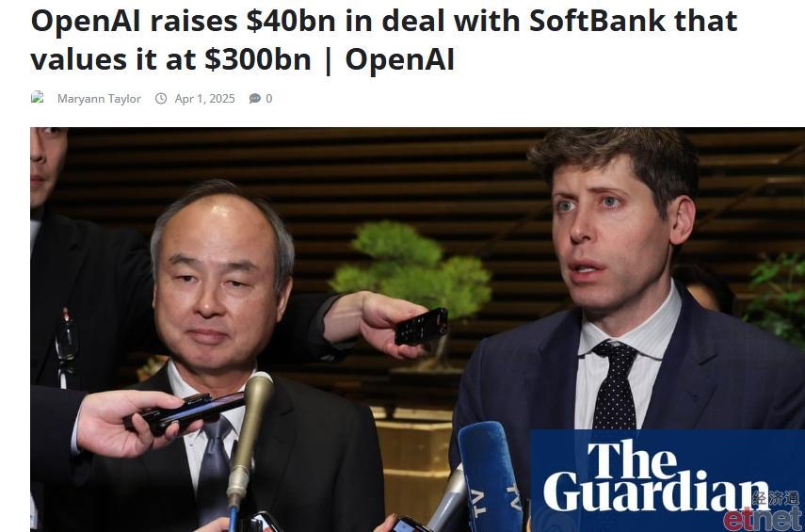Click $300bn in the article headline
The height and width of the screenshot is (532, 805).
(x=258, y=59)
